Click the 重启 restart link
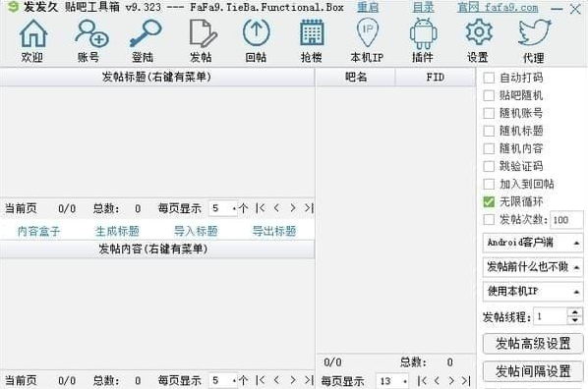The image size is (588, 389). tap(368, 7)
